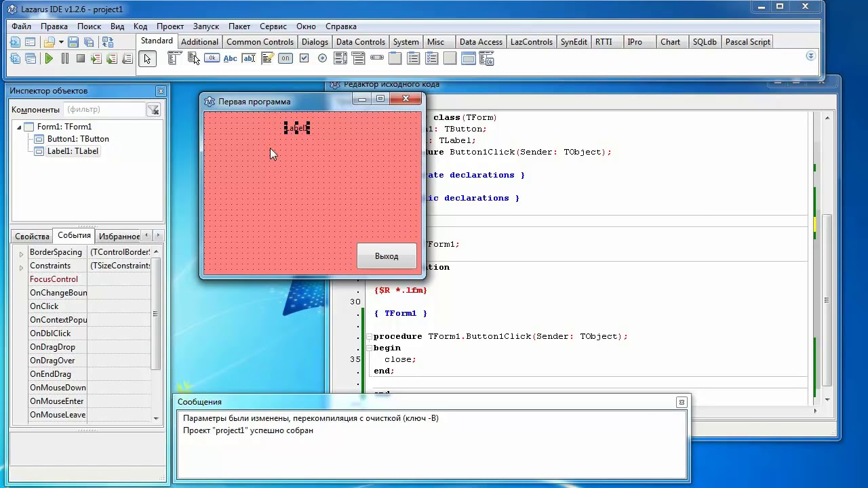The height and width of the screenshot is (488, 868).
Task: Select the TComboBox component icon
Action: (359, 58)
